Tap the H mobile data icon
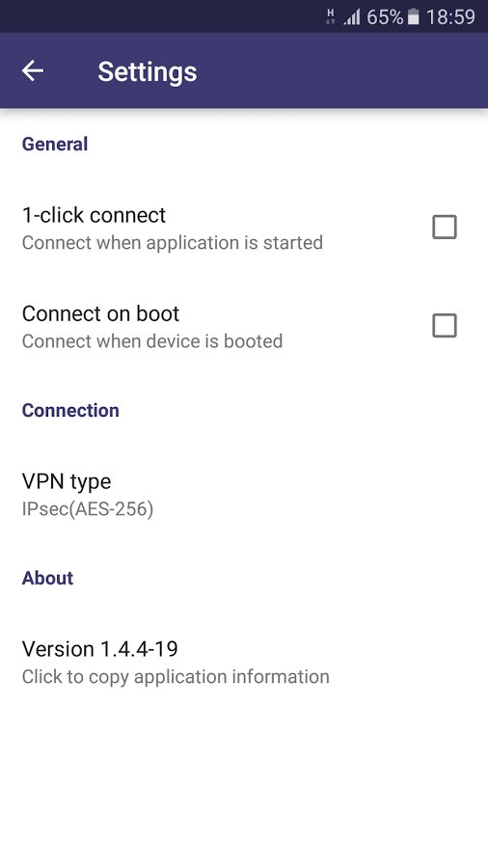Screen dimensions: 488x868 pos(331,16)
